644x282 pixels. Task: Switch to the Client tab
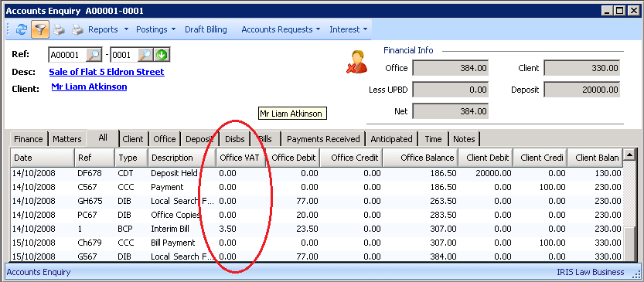tap(133, 139)
